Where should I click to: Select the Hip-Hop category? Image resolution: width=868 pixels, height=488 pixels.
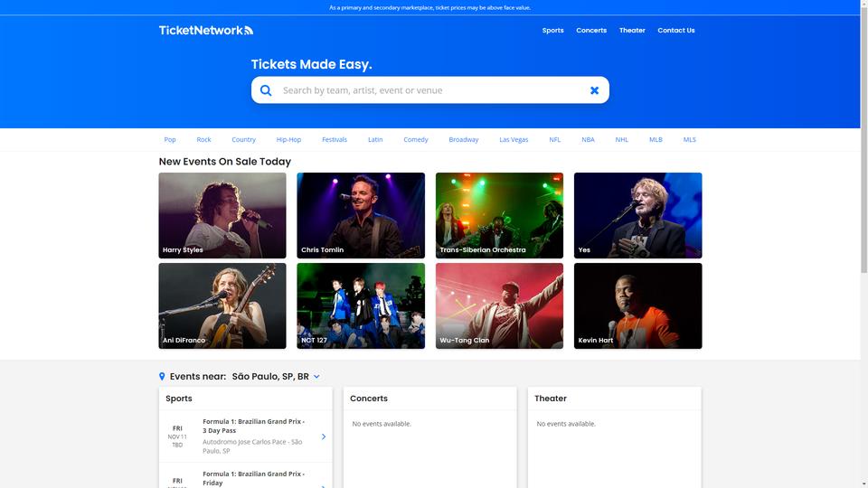click(x=288, y=139)
